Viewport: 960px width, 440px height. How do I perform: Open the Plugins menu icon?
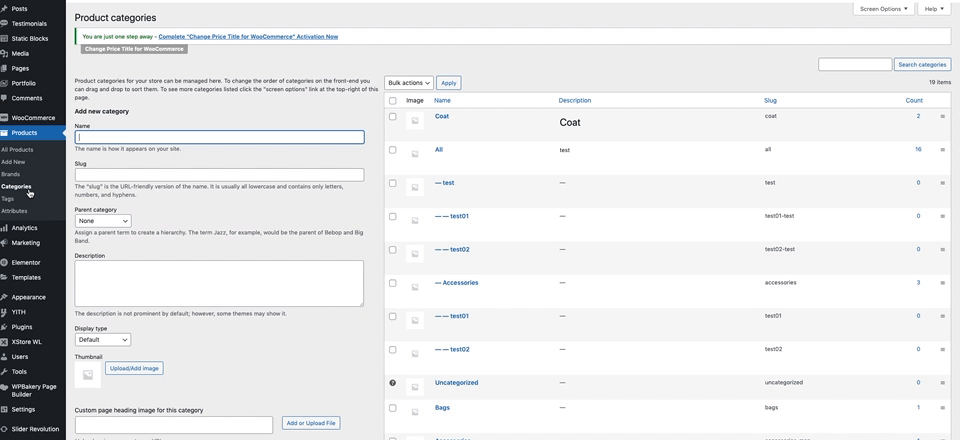tap(6, 326)
